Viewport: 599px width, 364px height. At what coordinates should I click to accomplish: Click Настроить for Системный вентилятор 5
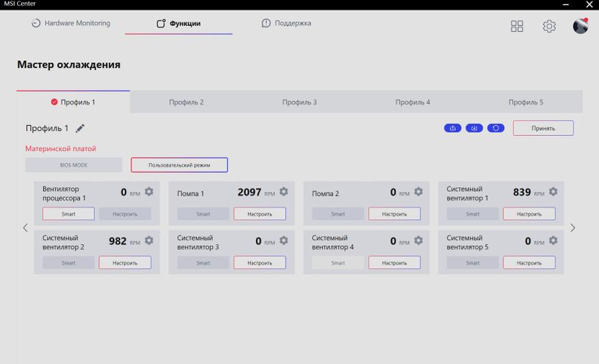click(x=529, y=263)
